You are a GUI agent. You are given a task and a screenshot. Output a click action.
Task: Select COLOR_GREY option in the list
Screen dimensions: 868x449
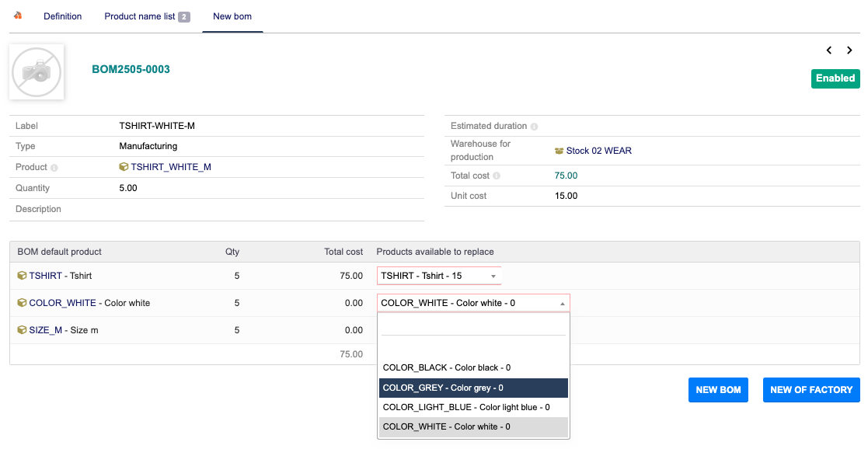point(473,388)
